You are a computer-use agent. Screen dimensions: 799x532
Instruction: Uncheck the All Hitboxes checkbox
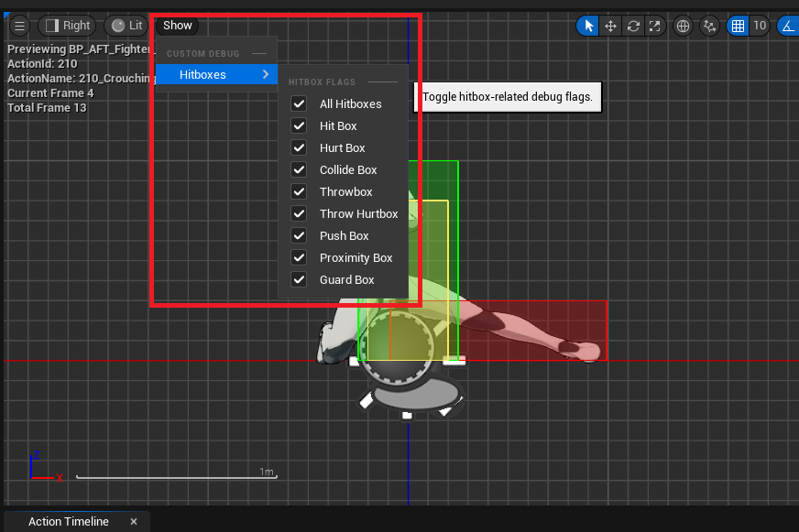(299, 104)
